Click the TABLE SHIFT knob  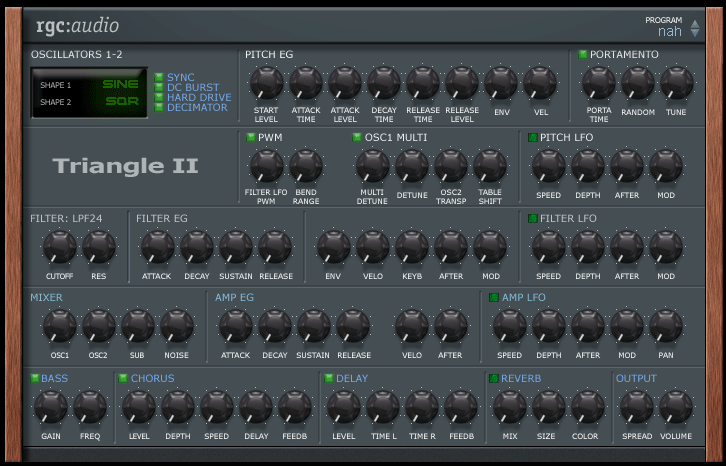click(489, 166)
